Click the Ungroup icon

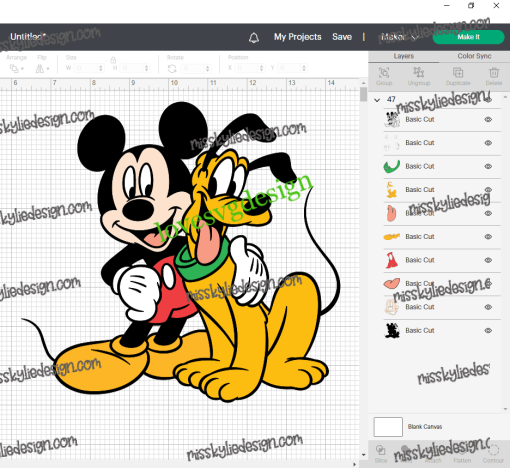coord(419,72)
